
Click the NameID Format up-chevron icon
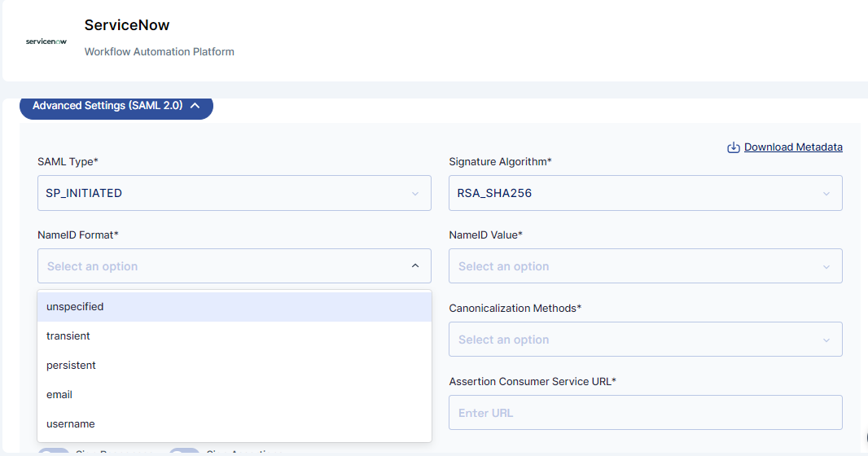coord(415,266)
